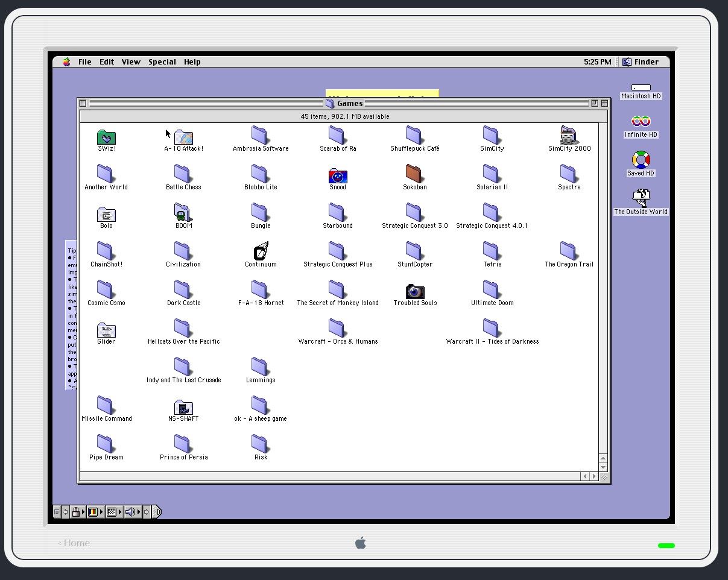Click the Strategic Conquest 4.0.1 label

click(x=492, y=225)
